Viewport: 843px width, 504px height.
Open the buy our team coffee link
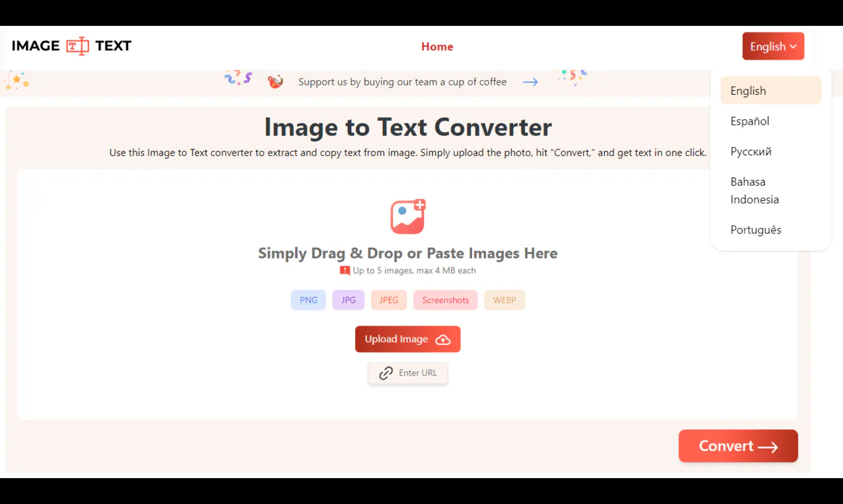402,82
